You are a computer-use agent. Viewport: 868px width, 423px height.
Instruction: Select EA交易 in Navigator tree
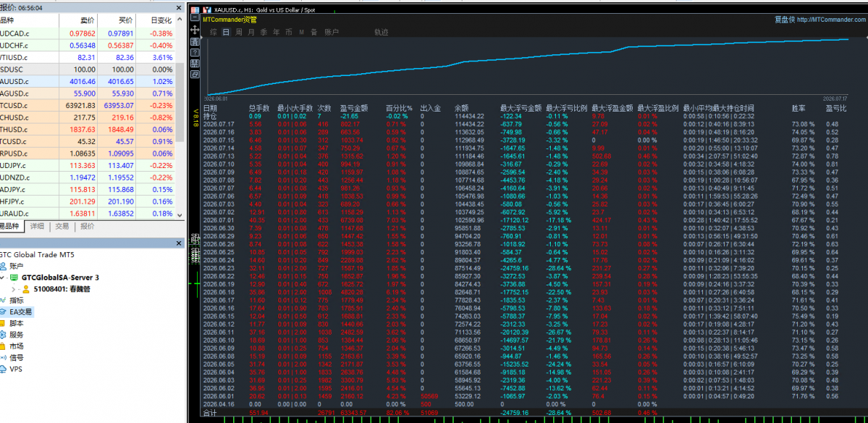tap(20, 311)
